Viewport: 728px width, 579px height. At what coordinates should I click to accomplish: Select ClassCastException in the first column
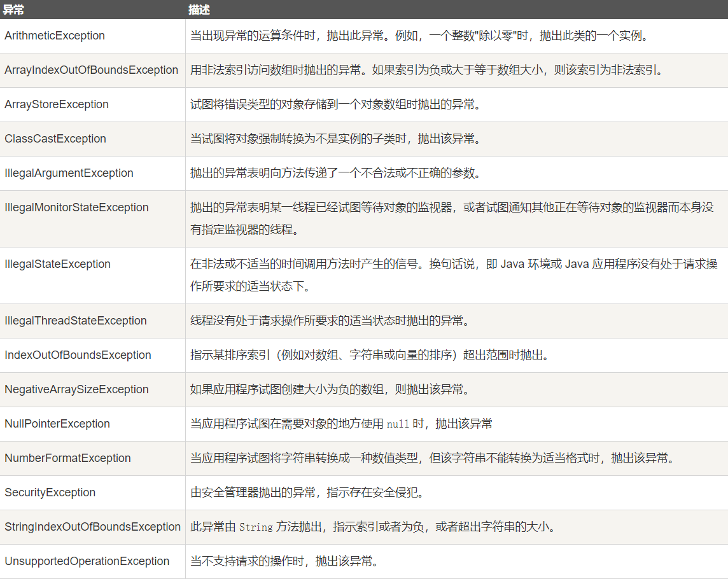coord(55,139)
